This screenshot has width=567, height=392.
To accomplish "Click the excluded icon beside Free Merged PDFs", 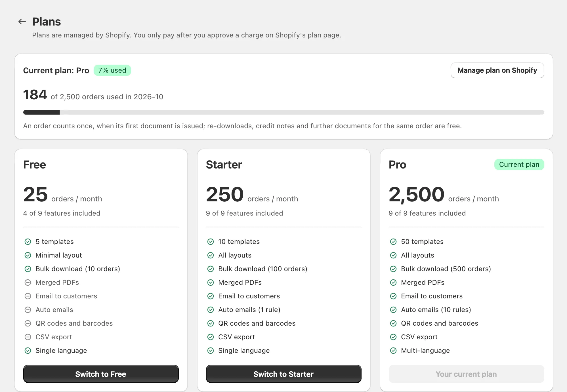I will coord(28,283).
